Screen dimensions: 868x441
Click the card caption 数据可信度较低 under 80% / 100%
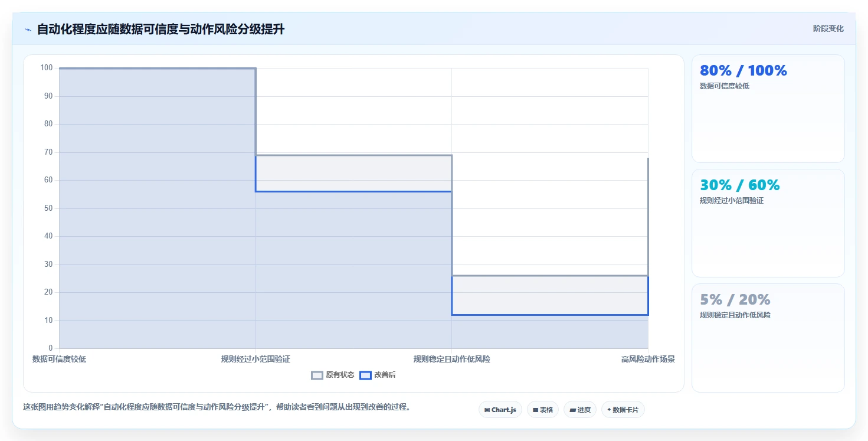(725, 86)
